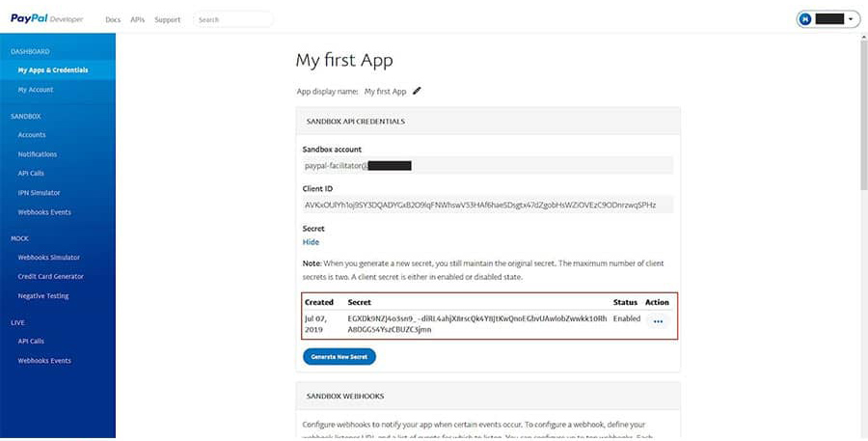Screen dimensions: 868x441
Task: Open Negative Testing page
Action: point(43,296)
